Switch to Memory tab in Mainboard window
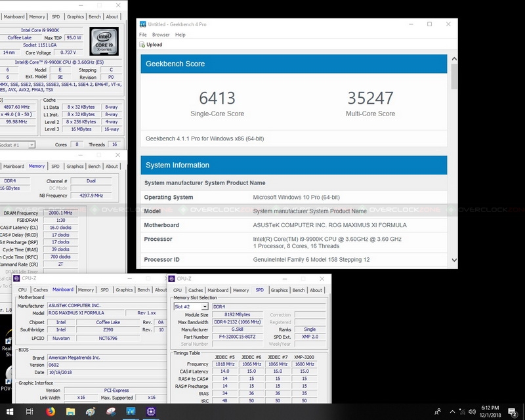This screenshot has width=525, height=420. [86, 289]
